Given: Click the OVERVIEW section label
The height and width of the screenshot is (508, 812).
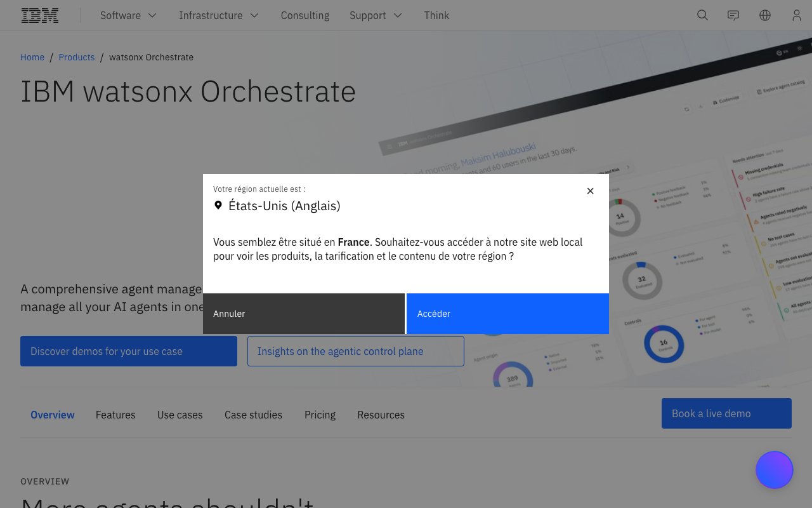Looking at the screenshot, I should click(x=45, y=481).
